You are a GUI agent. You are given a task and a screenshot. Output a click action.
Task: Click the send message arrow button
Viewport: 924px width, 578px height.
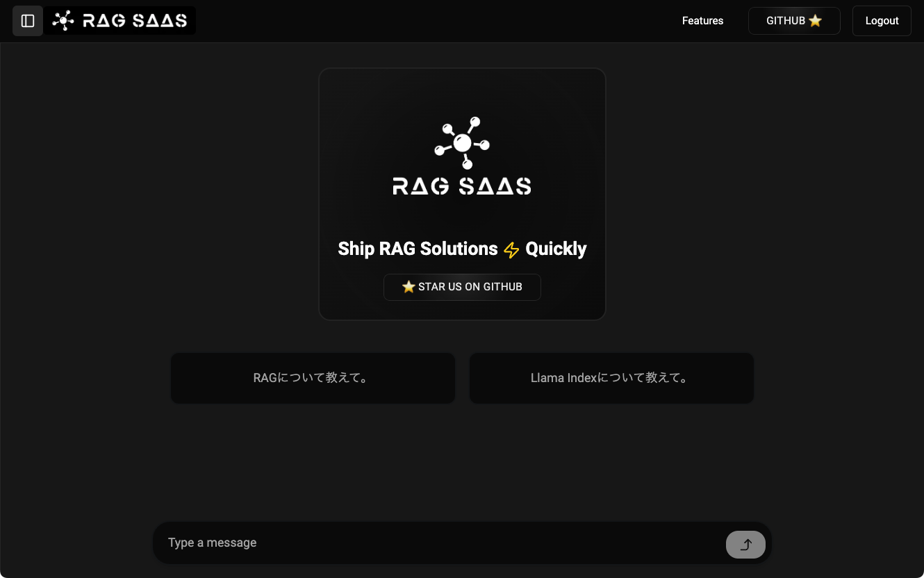745,545
